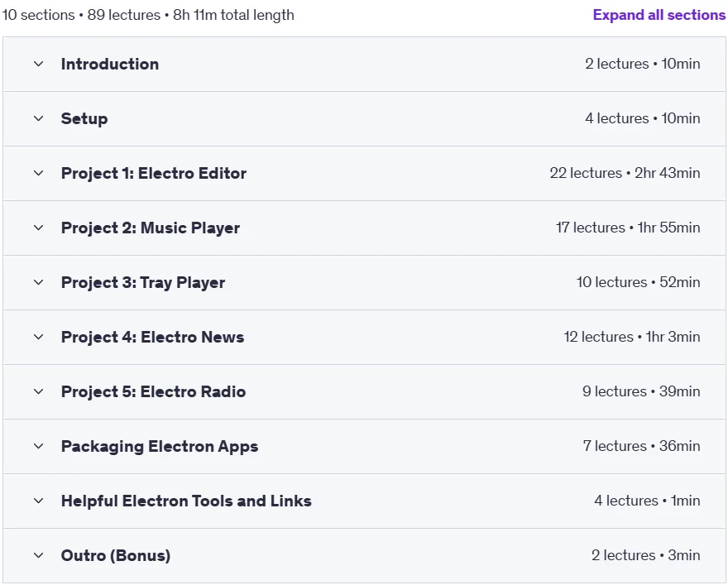Click the 9 lectures • 39min label
728x585 pixels.
click(641, 391)
